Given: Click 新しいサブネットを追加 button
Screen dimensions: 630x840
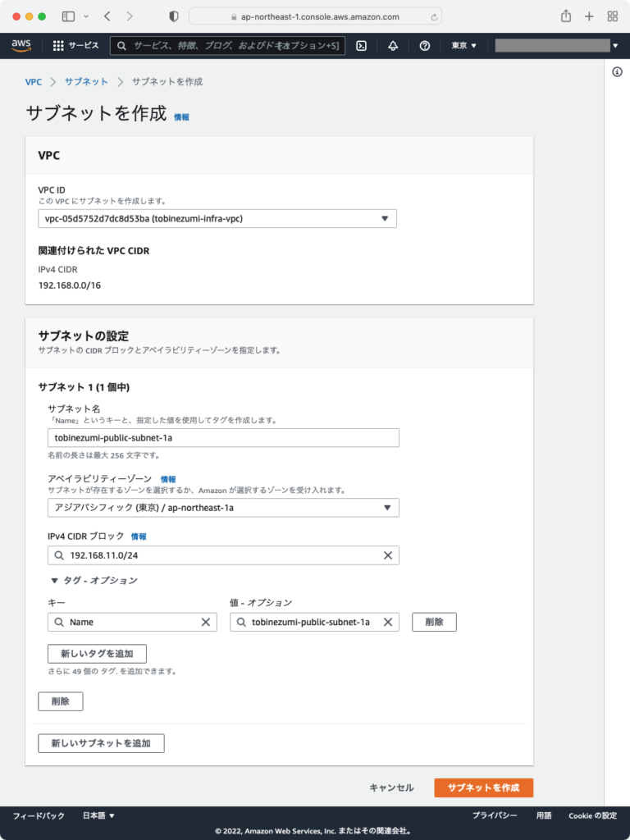Looking at the screenshot, I should point(101,743).
